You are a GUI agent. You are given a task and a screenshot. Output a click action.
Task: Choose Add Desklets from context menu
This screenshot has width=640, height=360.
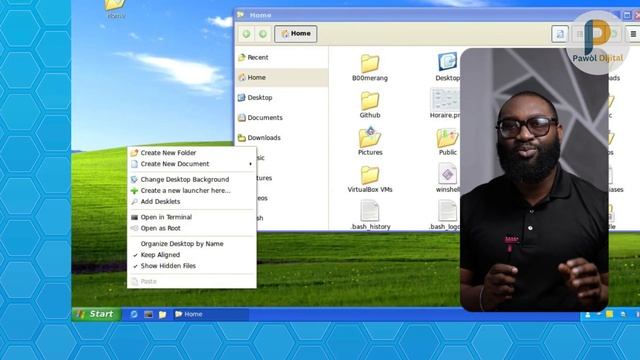coord(191,202)
